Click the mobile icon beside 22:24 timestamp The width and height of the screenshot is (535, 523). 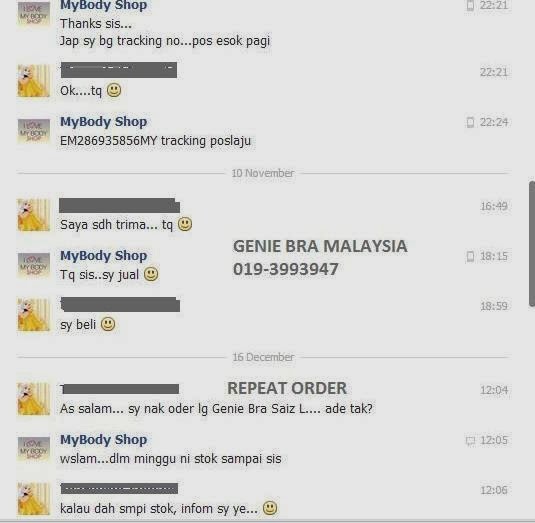(x=470, y=122)
